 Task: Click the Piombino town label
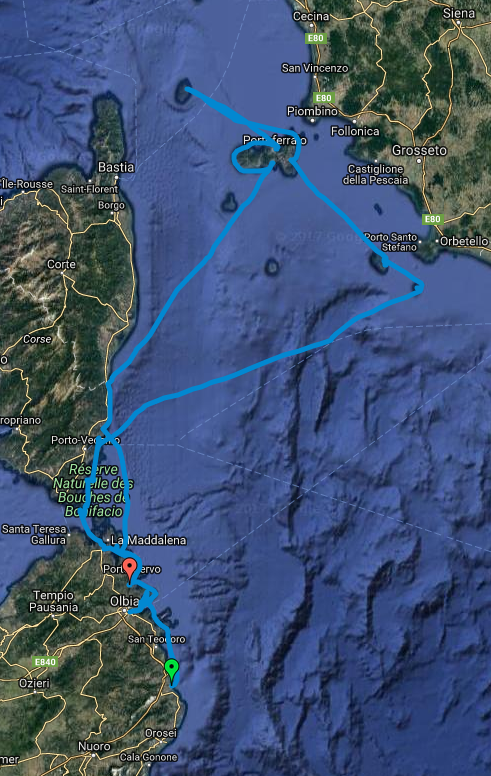coord(312,111)
